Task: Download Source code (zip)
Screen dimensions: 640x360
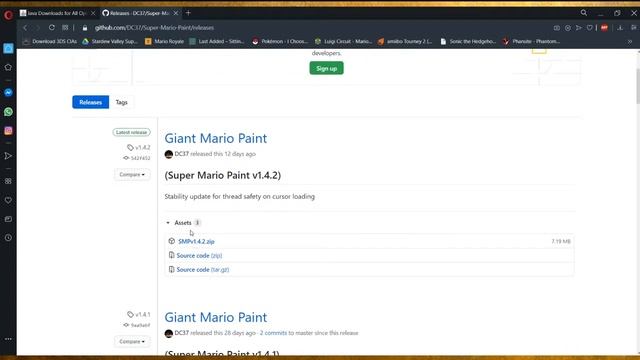Action: 199,256
